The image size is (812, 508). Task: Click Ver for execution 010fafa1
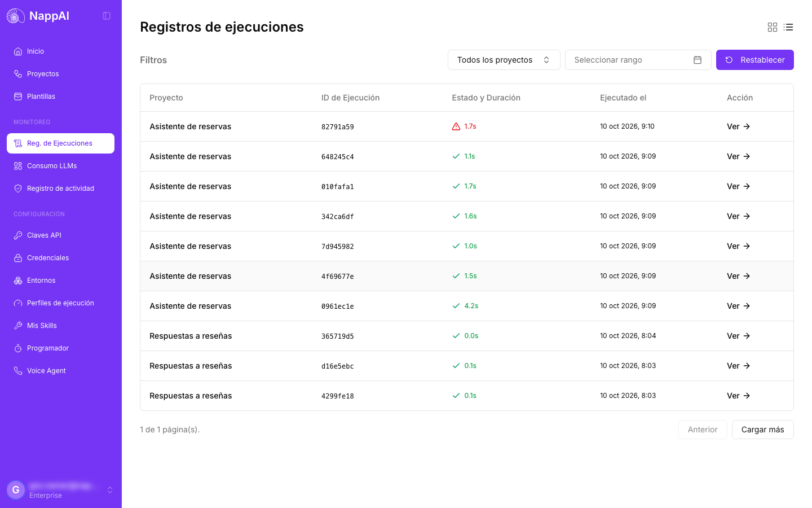click(x=738, y=186)
